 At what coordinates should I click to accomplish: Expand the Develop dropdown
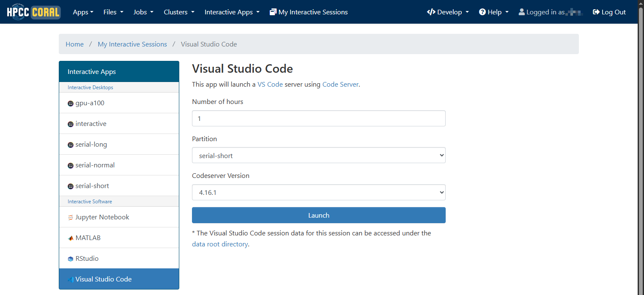pyautogui.click(x=448, y=12)
